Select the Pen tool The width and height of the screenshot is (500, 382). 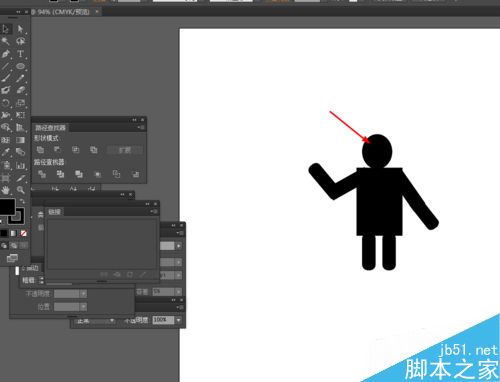click(5, 54)
